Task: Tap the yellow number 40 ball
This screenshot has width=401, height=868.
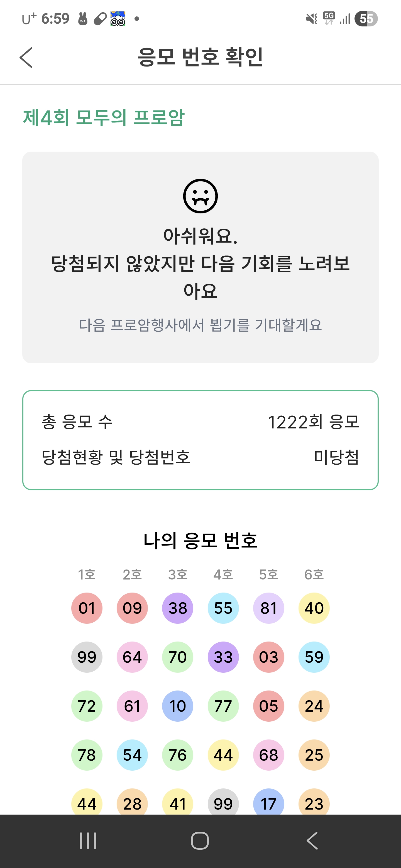Action: point(314,608)
